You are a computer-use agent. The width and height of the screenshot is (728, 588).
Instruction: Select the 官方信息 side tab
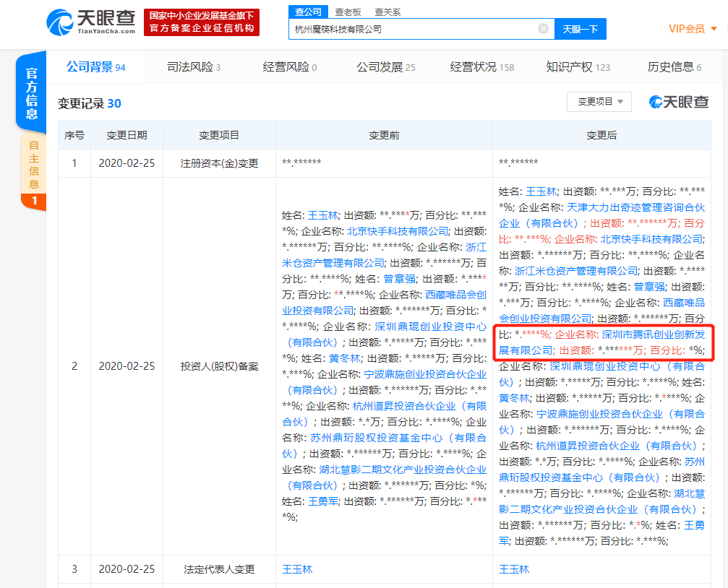tap(31, 92)
